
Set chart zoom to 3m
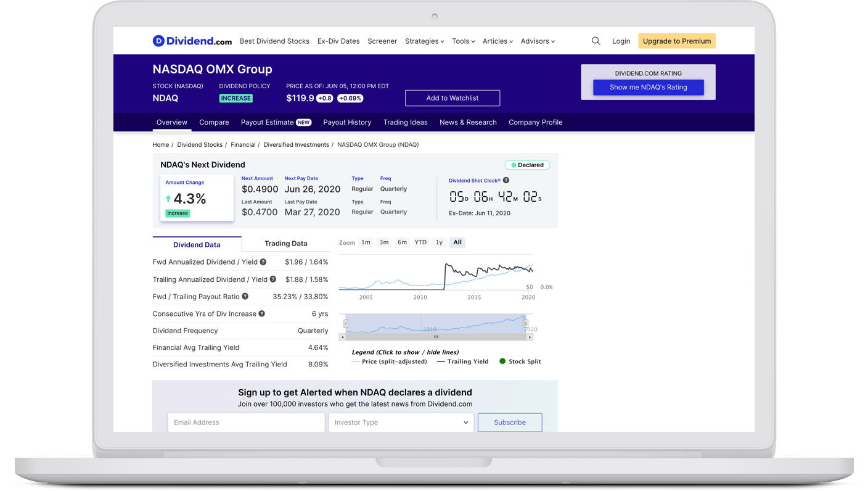(x=383, y=242)
